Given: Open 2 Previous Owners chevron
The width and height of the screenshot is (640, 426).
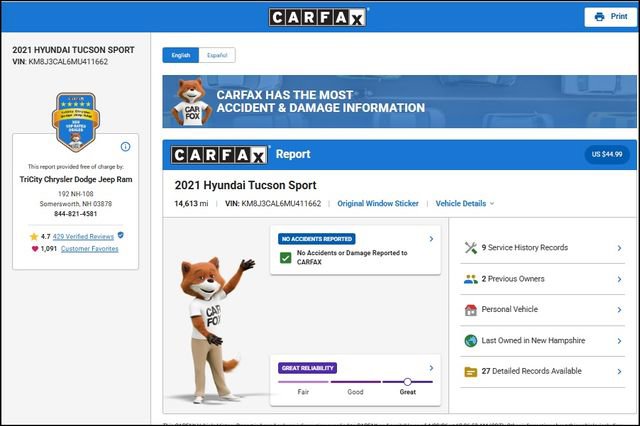Looking at the screenshot, I should pyautogui.click(x=619, y=279).
